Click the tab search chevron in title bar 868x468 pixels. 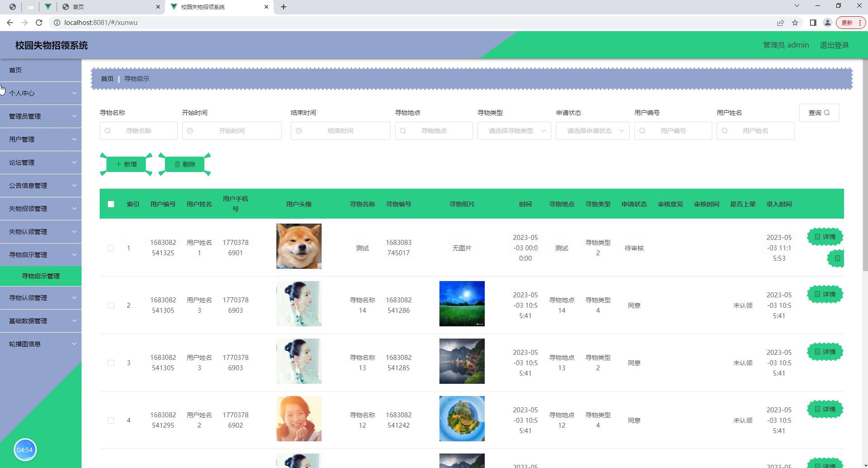tap(797, 6)
